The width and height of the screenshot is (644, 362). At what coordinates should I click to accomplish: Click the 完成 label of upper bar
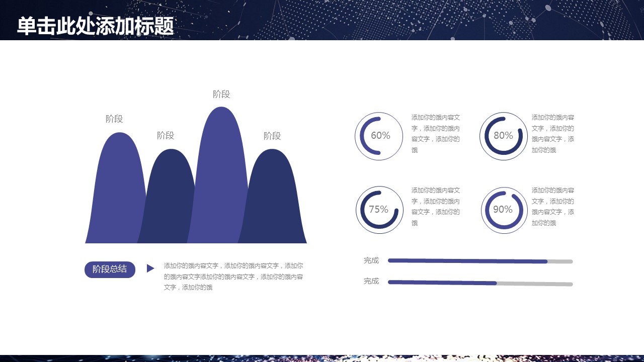pyautogui.click(x=371, y=260)
